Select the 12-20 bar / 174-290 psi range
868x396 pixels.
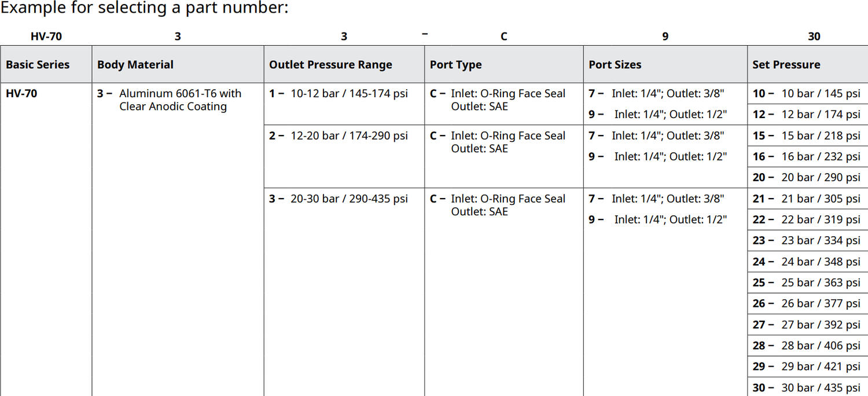349,135
